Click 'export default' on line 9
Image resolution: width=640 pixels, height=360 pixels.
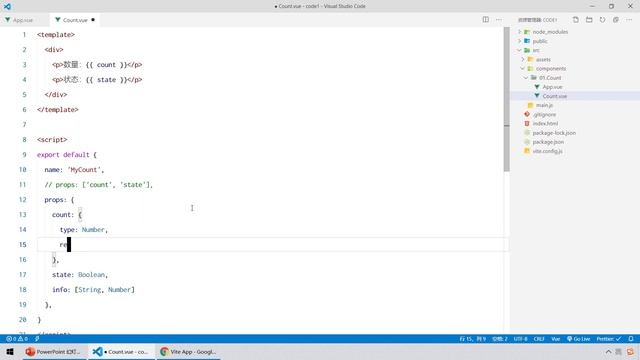(x=63, y=155)
